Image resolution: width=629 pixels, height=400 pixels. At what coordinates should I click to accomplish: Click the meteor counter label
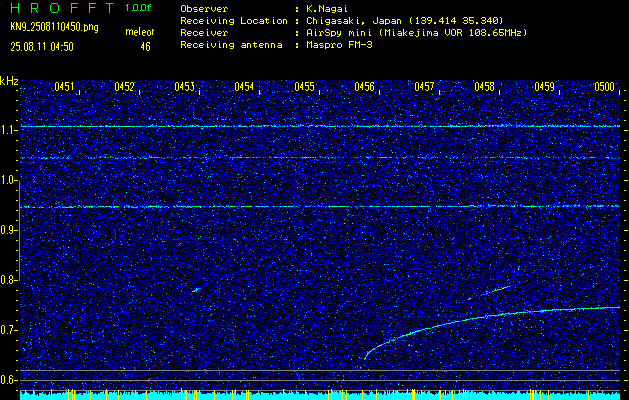[140, 32]
